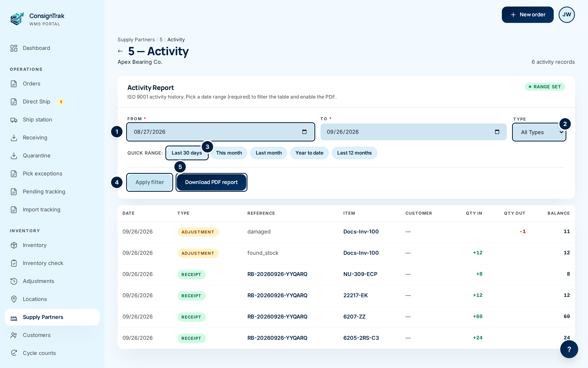Click the 5 breadcrumb link
The width and height of the screenshot is (588, 368).
pos(161,40)
